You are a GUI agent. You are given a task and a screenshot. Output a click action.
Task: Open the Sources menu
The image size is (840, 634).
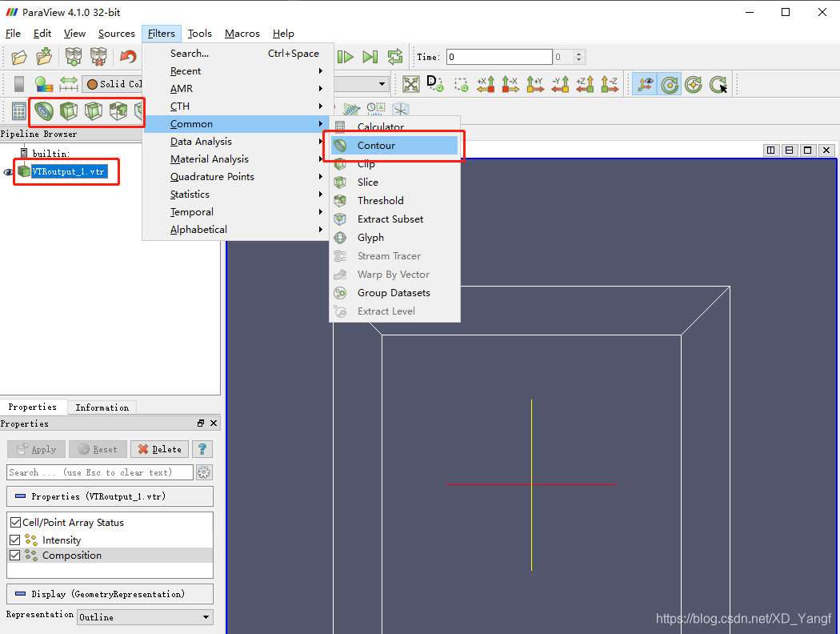(116, 34)
